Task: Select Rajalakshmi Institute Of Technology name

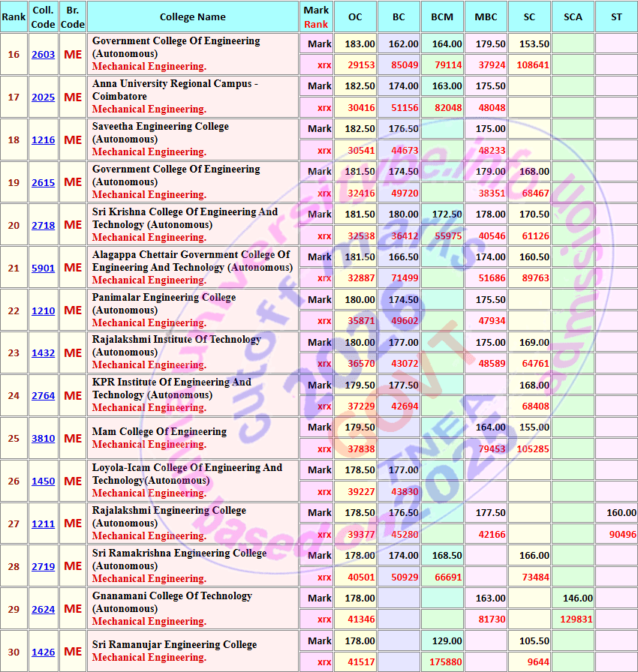Action: pos(176,346)
